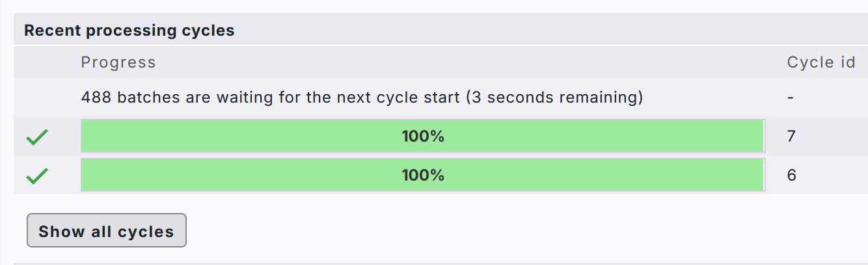Select the Cycle id column header
This screenshot has height=265, width=868.
(821, 62)
